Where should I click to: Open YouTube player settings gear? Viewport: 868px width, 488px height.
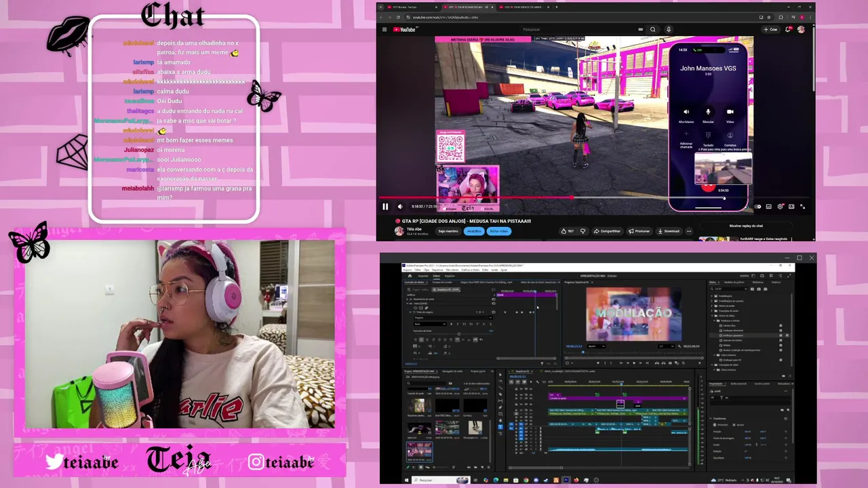[x=780, y=207]
